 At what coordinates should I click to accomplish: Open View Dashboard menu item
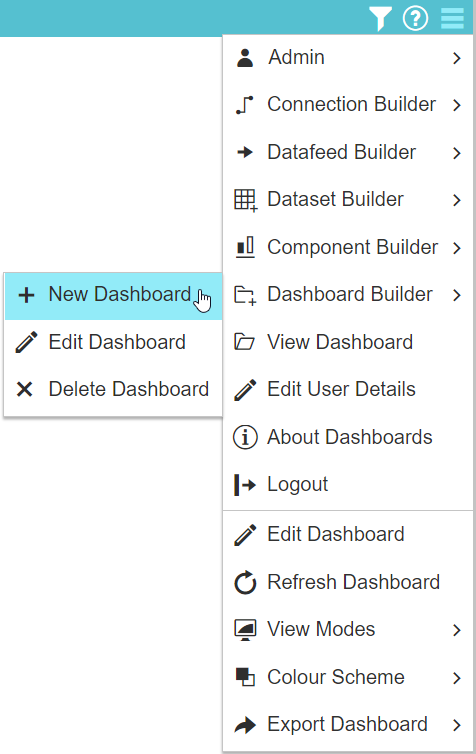click(x=348, y=342)
